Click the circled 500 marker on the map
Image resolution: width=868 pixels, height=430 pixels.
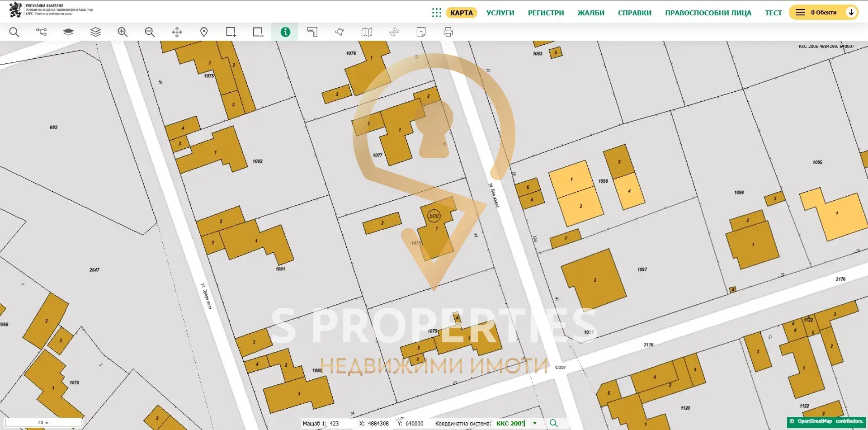434,216
